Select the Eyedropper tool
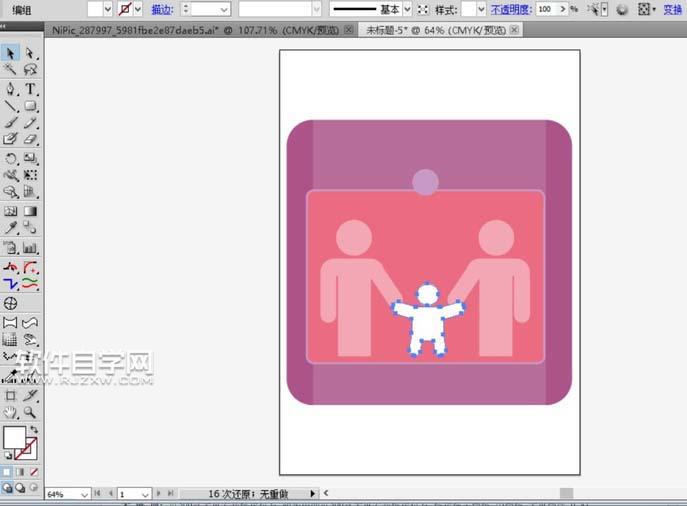The height and width of the screenshot is (506, 687). coord(10,227)
